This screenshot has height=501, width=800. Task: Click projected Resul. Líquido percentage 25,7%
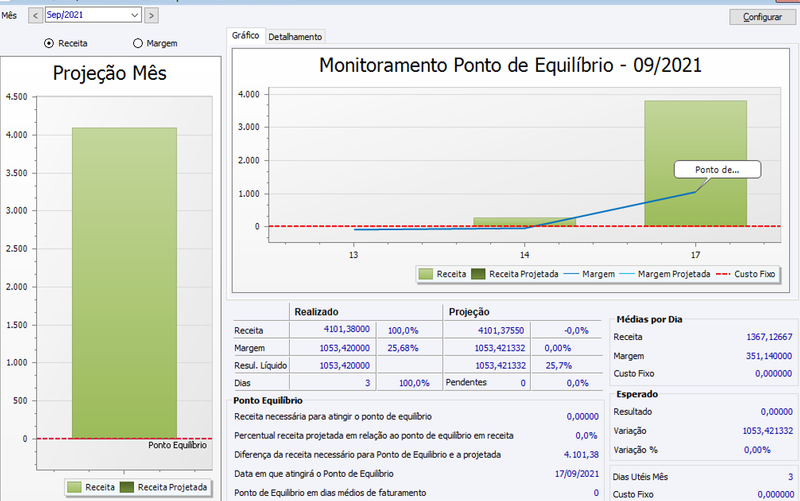coord(559,365)
